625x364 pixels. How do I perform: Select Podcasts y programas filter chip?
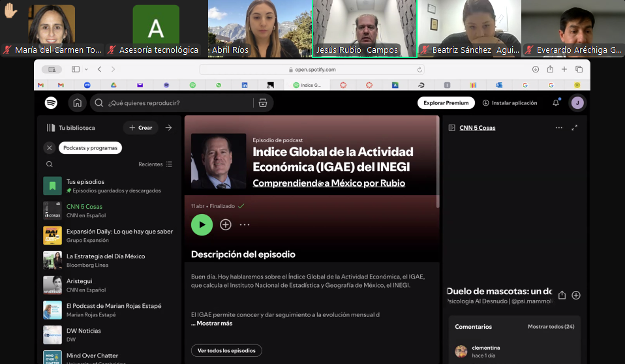[x=91, y=148]
